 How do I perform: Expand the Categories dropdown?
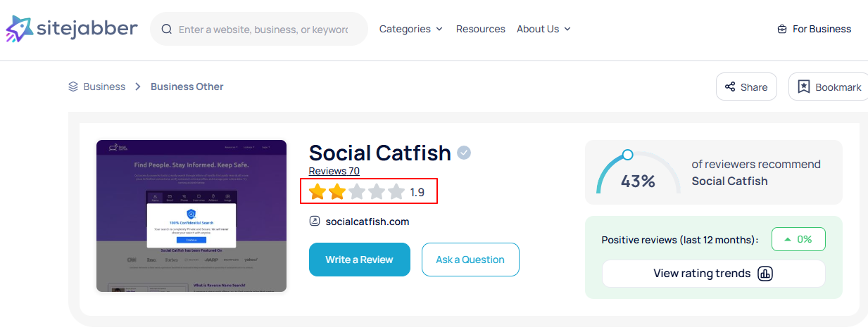coord(411,29)
